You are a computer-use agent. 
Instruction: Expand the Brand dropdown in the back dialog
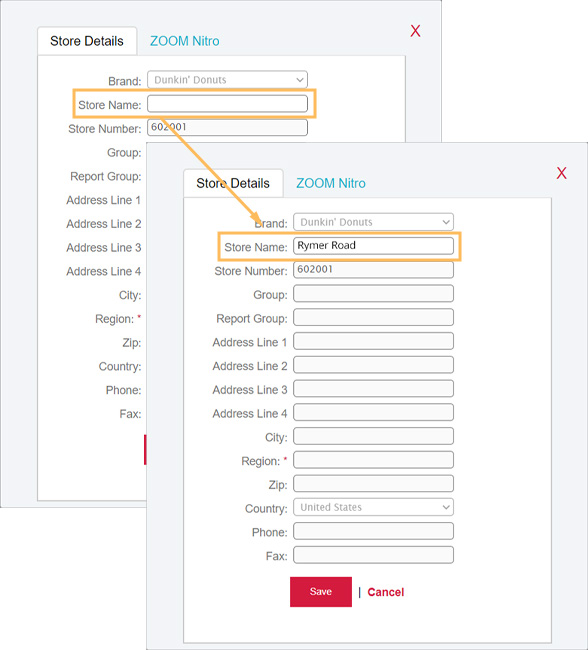[227, 80]
